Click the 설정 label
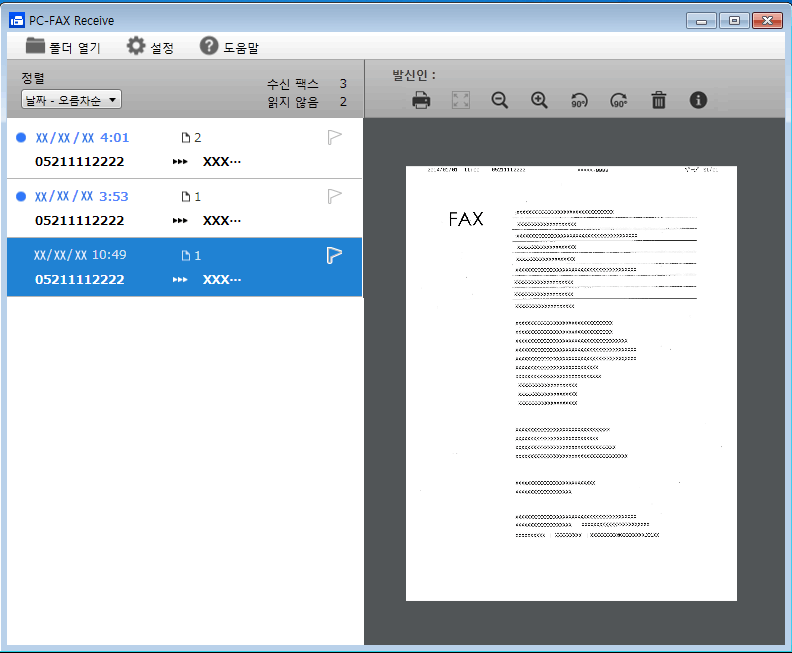 click(162, 48)
